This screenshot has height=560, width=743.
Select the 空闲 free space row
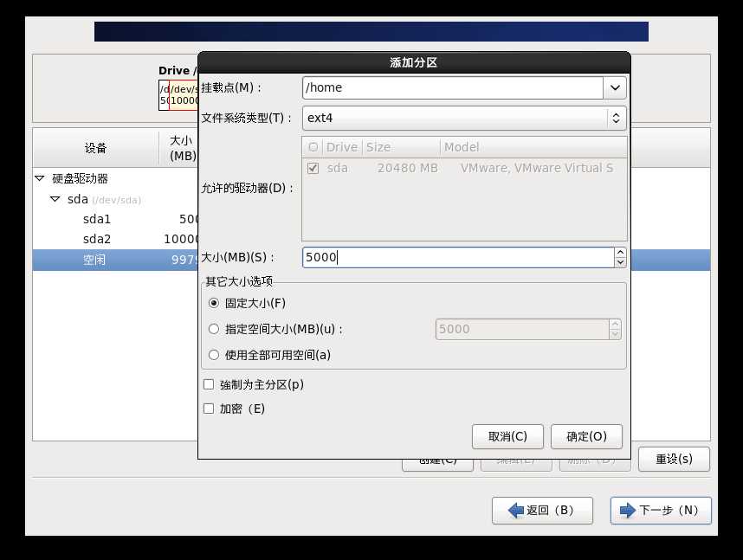[116, 260]
